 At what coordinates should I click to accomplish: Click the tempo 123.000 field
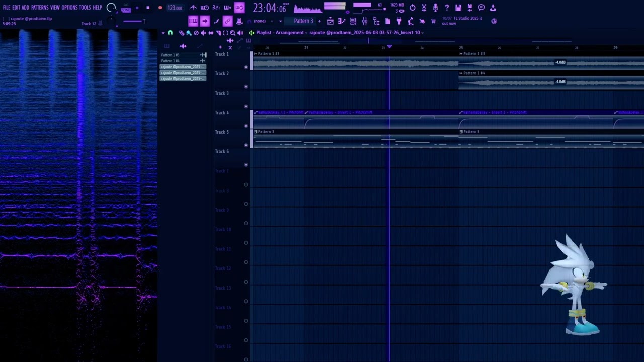pyautogui.click(x=175, y=8)
